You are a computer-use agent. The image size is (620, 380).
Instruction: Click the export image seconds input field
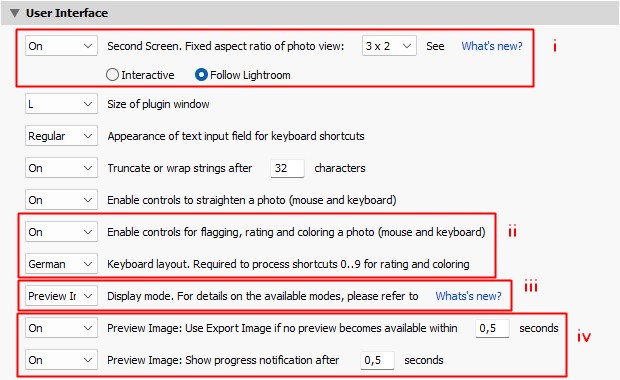pos(492,328)
